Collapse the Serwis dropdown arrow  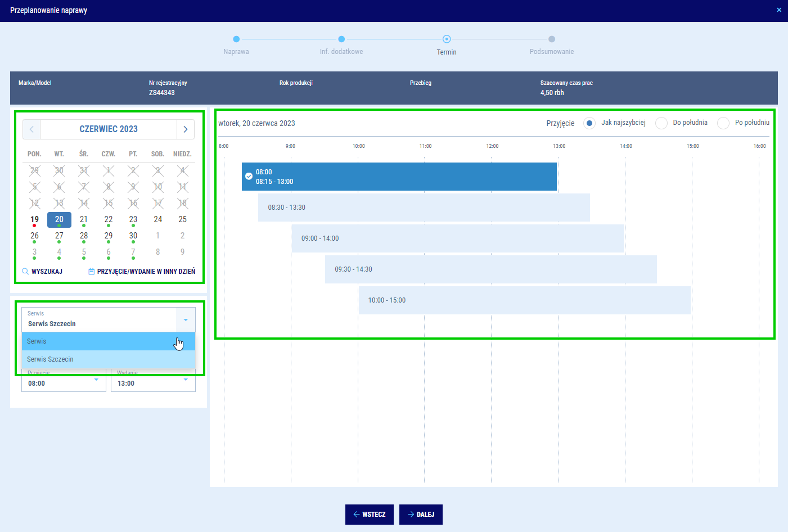(186, 320)
